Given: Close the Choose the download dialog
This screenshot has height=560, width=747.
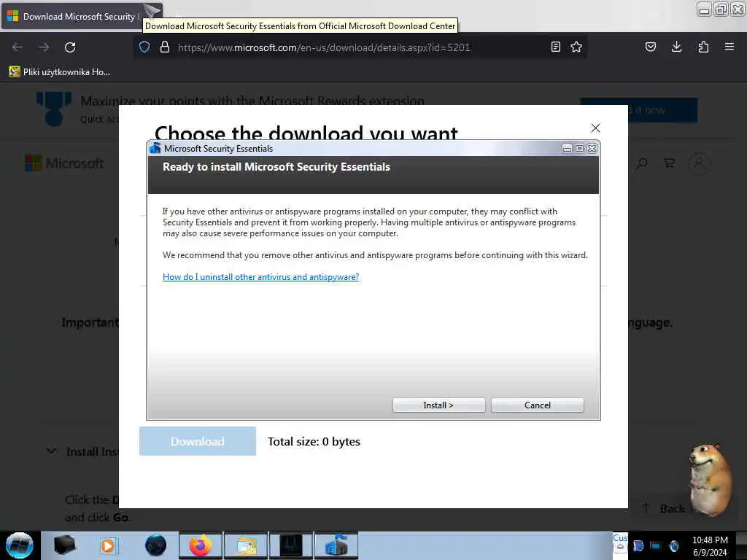Looking at the screenshot, I should (x=595, y=128).
